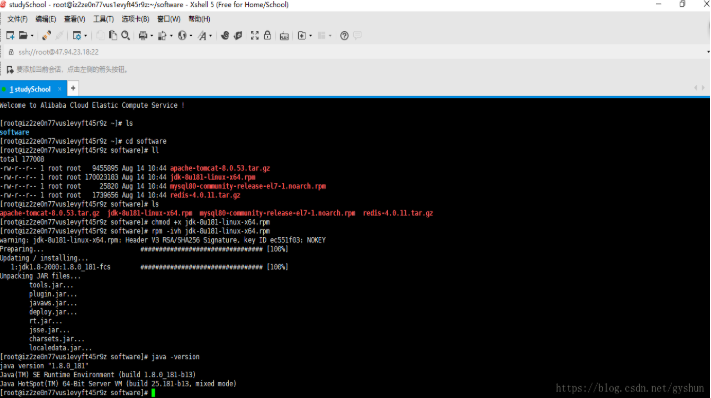Click the printer icon in the toolbar

point(143,35)
